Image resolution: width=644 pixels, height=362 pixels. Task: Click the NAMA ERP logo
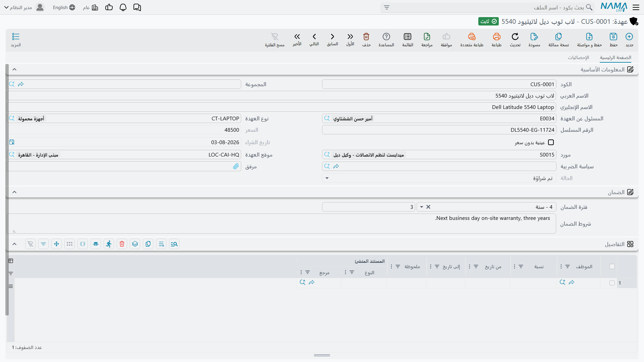coord(614,7)
